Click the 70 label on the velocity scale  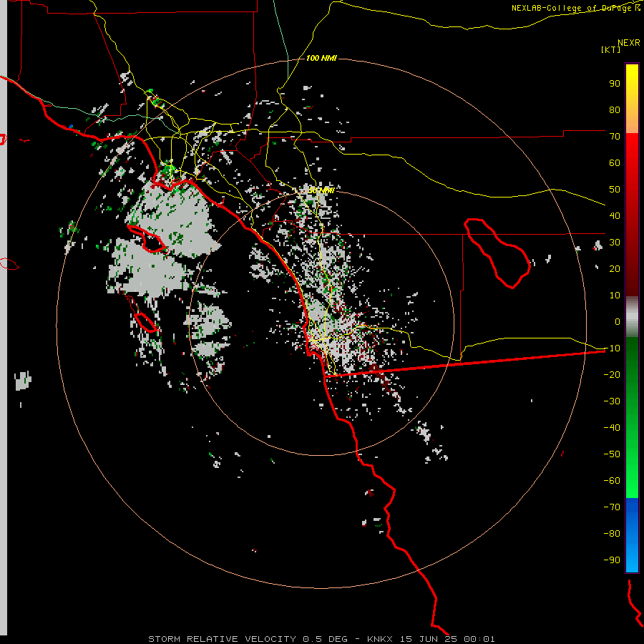[615, 137]
